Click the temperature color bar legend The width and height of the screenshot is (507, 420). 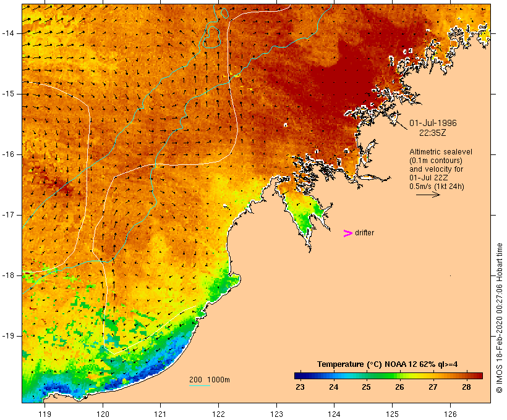(x=388, y=376)
